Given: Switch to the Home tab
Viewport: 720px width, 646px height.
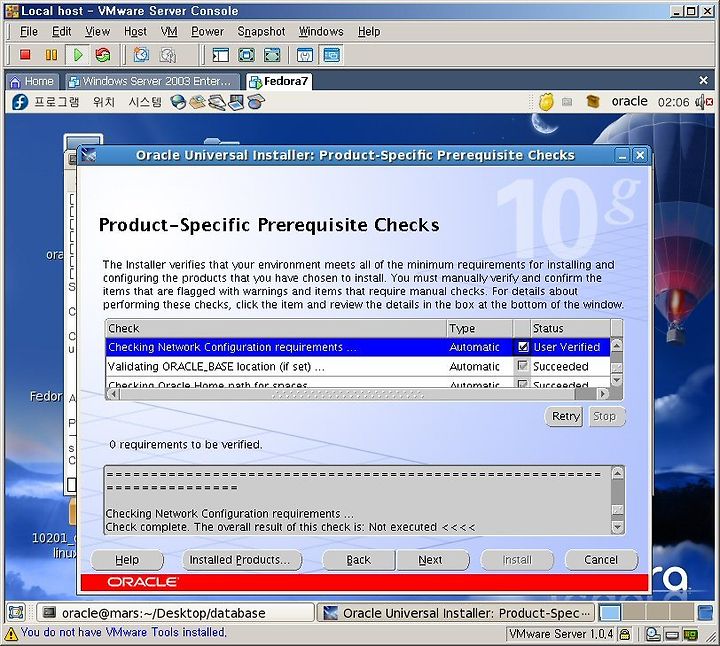Looking at the screenshot, I should point(33,81).
